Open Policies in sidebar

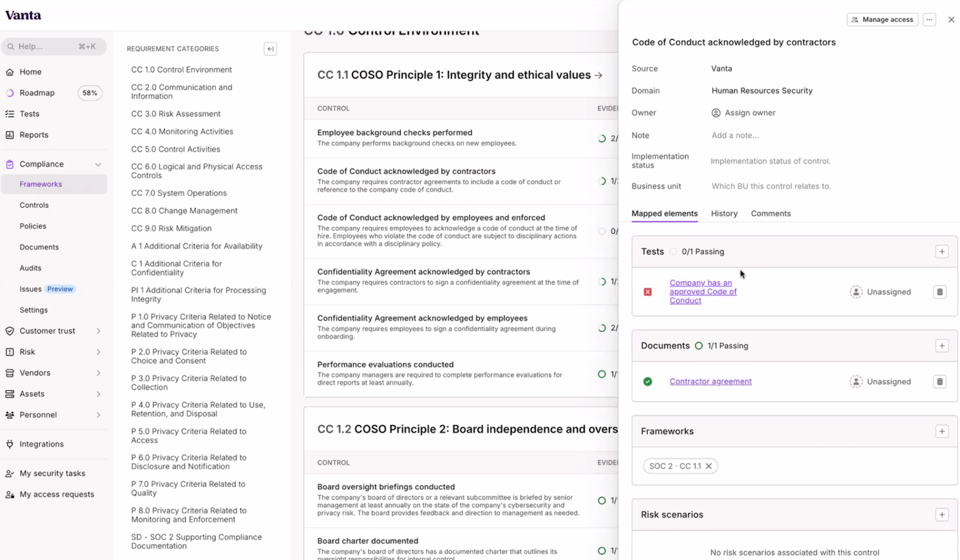click(x=33, y=227)
